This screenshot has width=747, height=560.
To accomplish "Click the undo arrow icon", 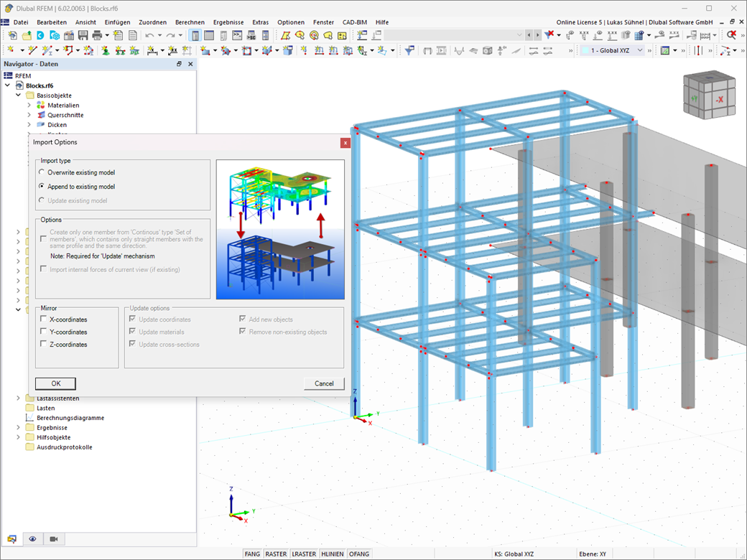I will (x=149, y=35).
